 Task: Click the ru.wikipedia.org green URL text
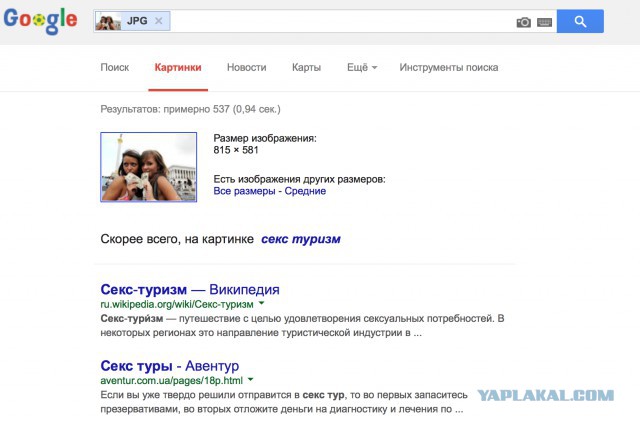[177, 304]
